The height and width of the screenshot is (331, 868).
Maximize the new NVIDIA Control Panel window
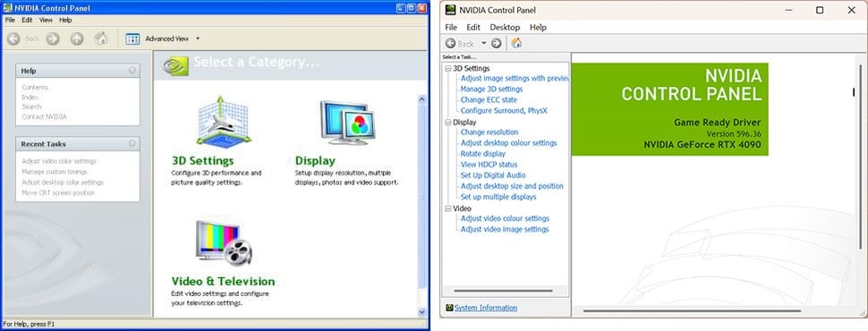tap(820, 10)
